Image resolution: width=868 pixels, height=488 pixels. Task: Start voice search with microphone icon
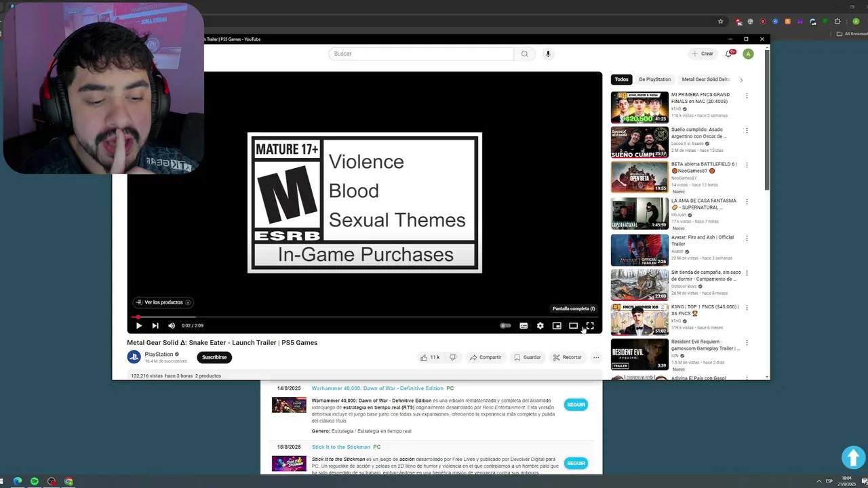[548, 54]
